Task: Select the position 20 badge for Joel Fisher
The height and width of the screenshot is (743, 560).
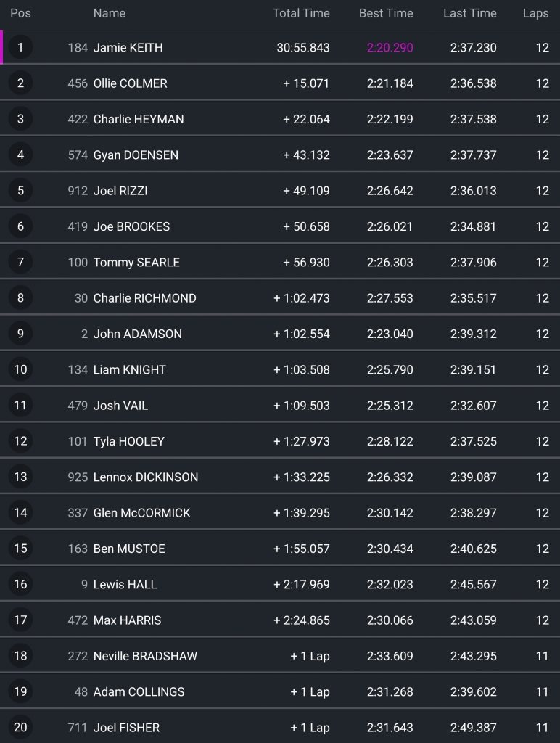Action: pyautogui.click(x=20, y=727)
